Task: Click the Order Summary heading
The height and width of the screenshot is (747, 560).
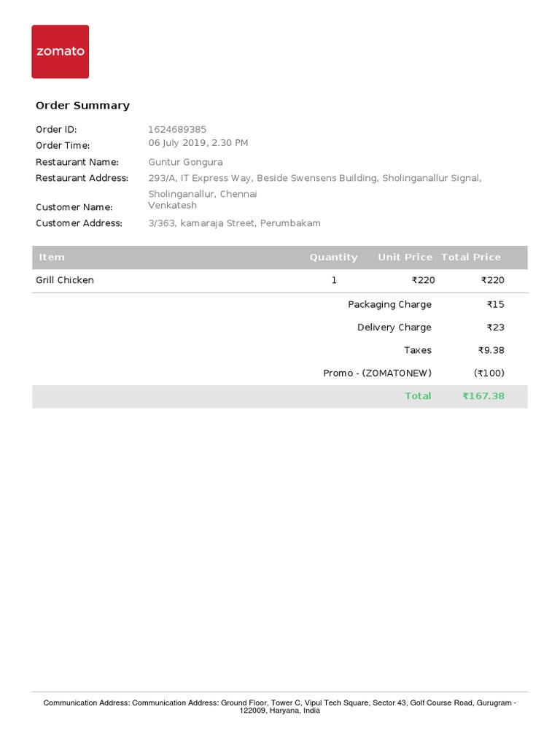Action: pos(82,106)
